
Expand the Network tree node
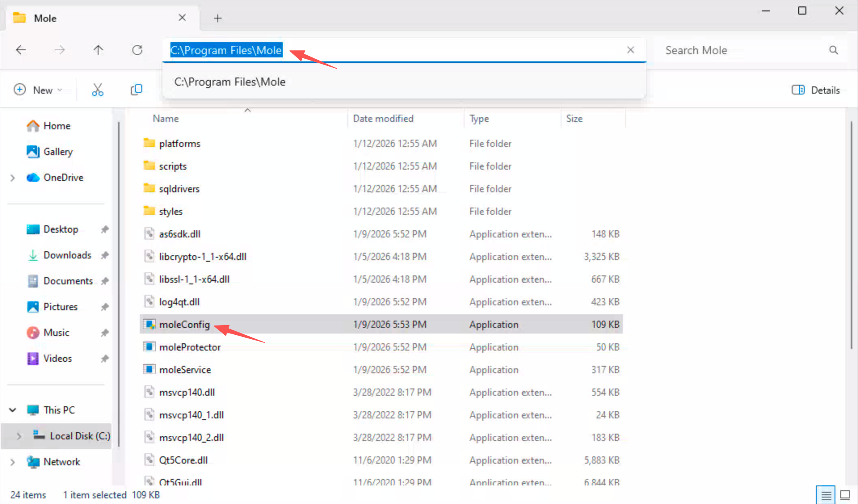(13, 462)
